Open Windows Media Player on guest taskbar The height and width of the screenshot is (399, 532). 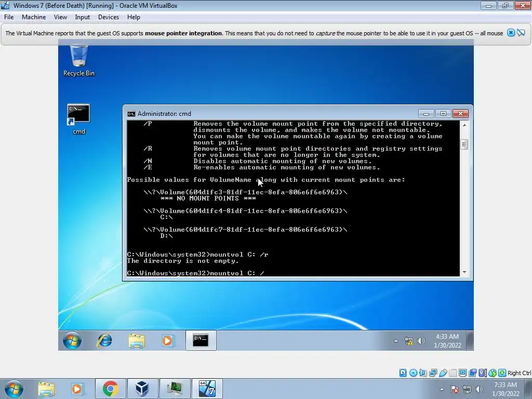[x=168, y=340]
